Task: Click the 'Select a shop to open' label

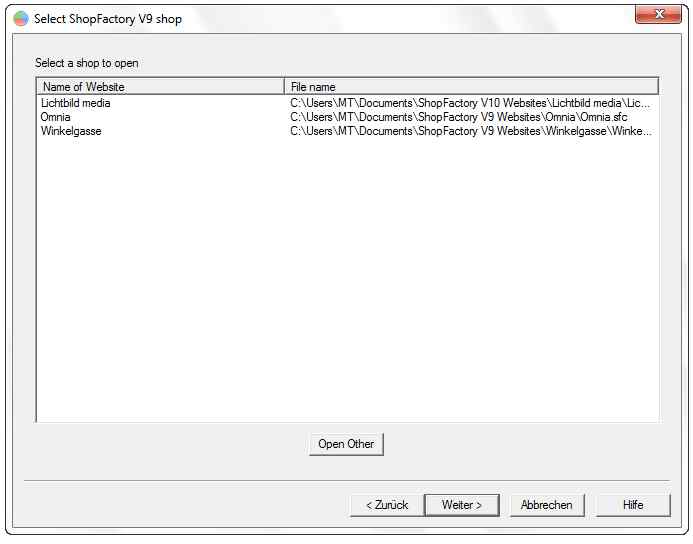Action: (87, 63)
